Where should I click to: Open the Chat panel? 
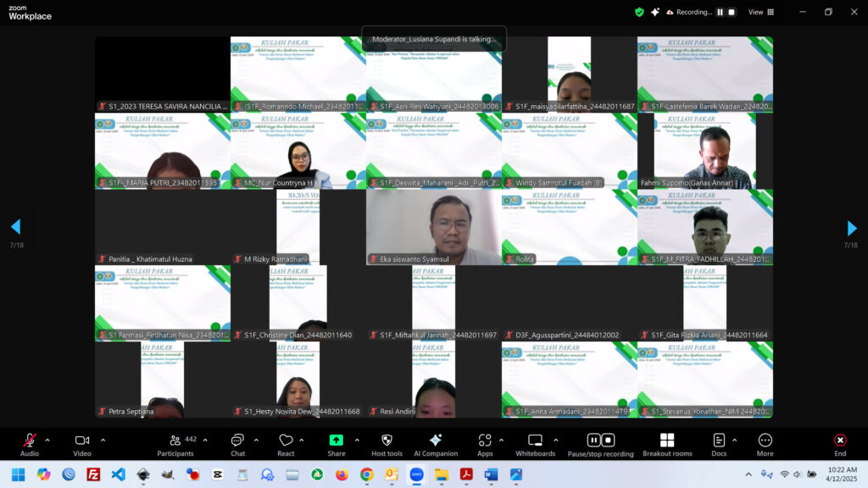coord(237,445)
